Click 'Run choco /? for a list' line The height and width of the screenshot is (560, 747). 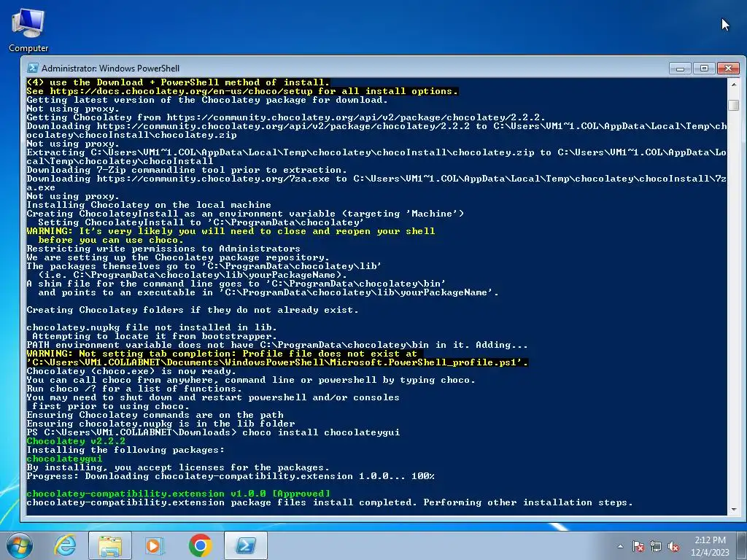tap(134, 389)
